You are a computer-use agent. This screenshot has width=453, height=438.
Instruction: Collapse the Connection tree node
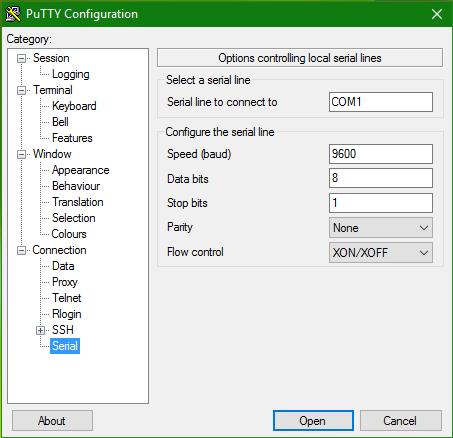pyautogui.click(x=21, y=251)
